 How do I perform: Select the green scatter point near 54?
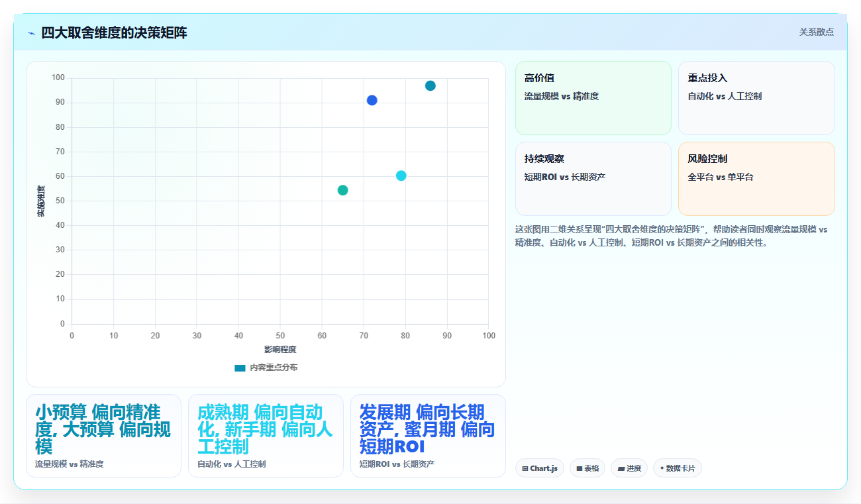pyautogui.click(x=342, y=191)
